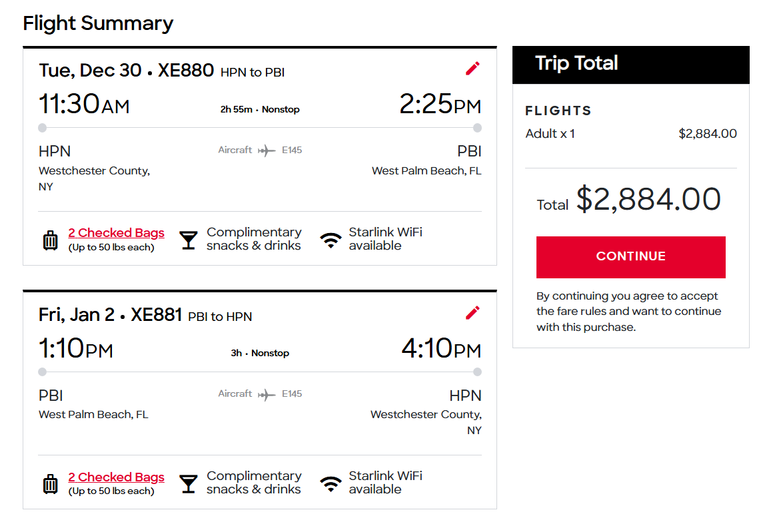Screen dimensions: 779x532
Task: Click cocktail glass icon for PBI to HPN flight
Action: point(189,484)
